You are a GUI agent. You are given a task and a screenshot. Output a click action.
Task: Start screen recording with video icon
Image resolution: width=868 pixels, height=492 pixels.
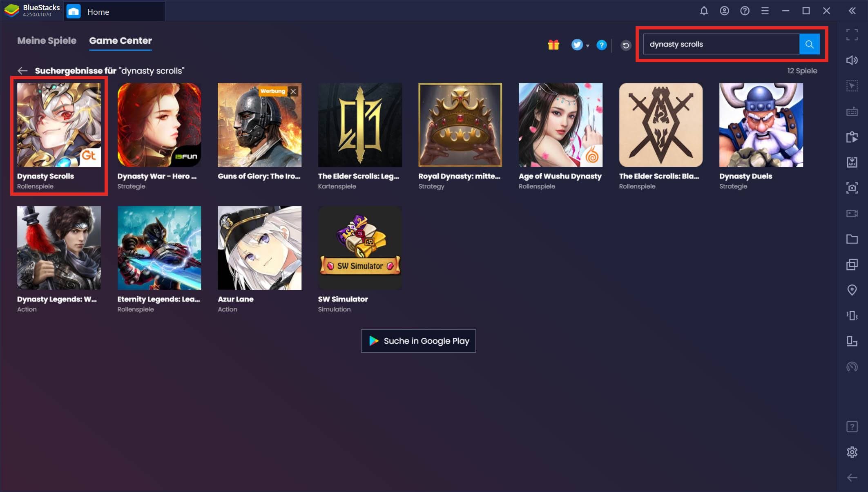852,213
